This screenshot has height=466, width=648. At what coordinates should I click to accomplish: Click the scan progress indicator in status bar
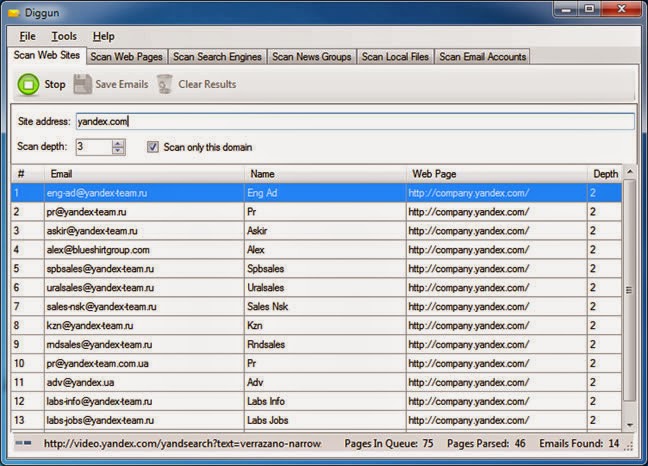[23, 443]
